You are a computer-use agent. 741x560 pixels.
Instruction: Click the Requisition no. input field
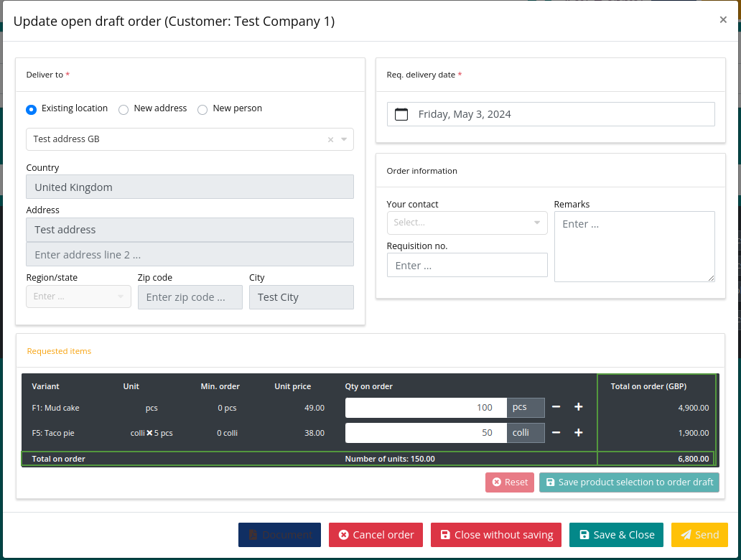click(467, 265)
